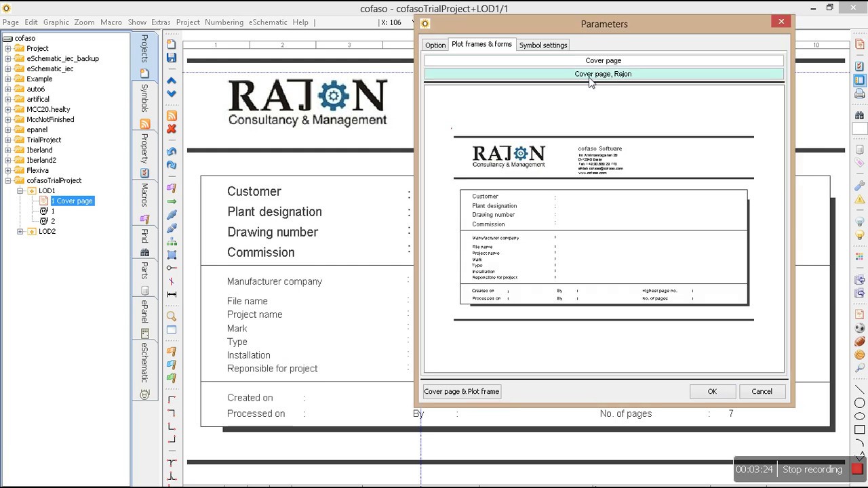This screenshot has height=488, width=868.
Task: Select the circle drawing tool
Action: pos(860,403)
